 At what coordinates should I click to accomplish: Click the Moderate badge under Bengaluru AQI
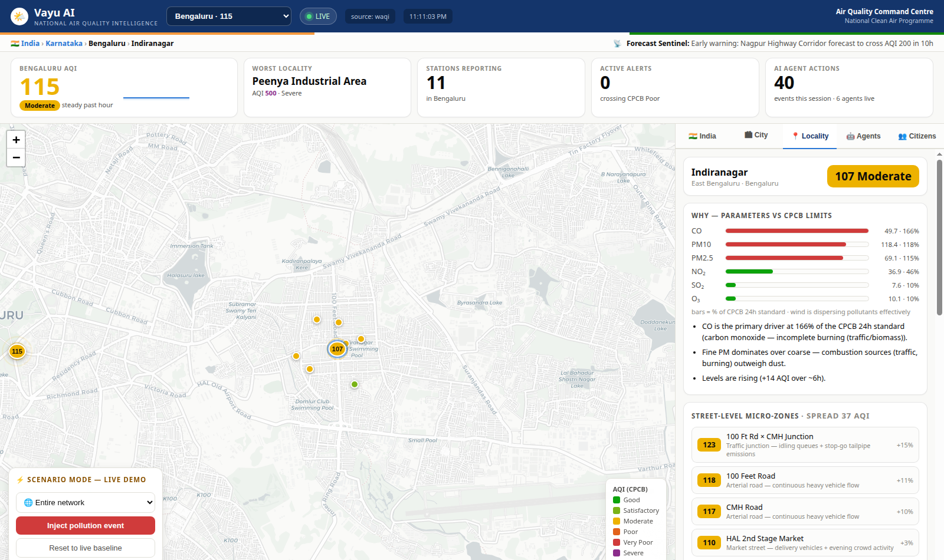click(x=40, y=106)
